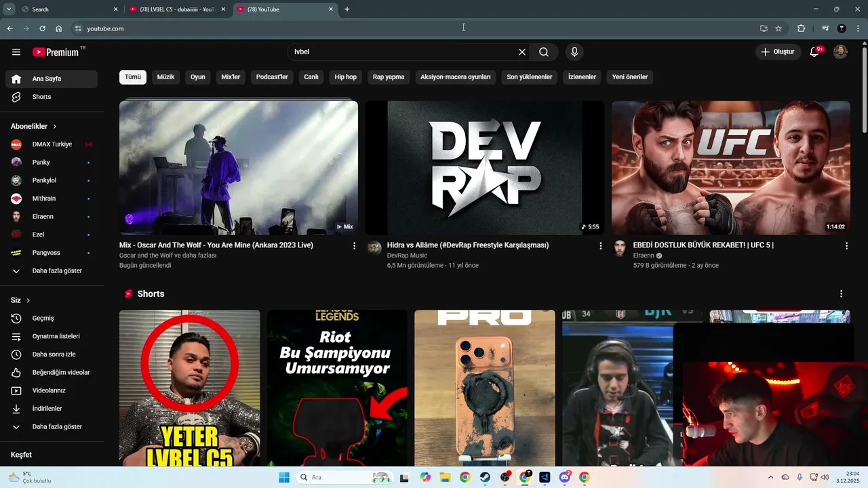Open Ana Sayfa in sidebar
This screenshot has width=868, height=488.
click(x=52, y=79)
